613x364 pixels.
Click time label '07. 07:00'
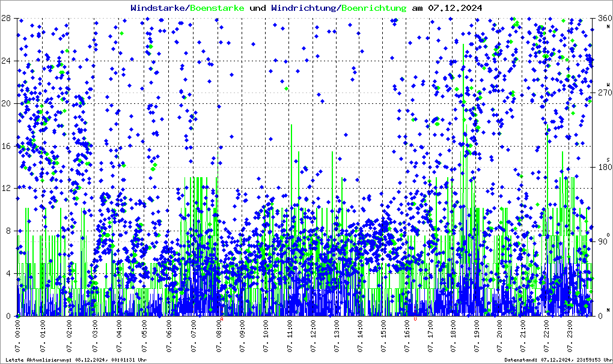(194, 336)
